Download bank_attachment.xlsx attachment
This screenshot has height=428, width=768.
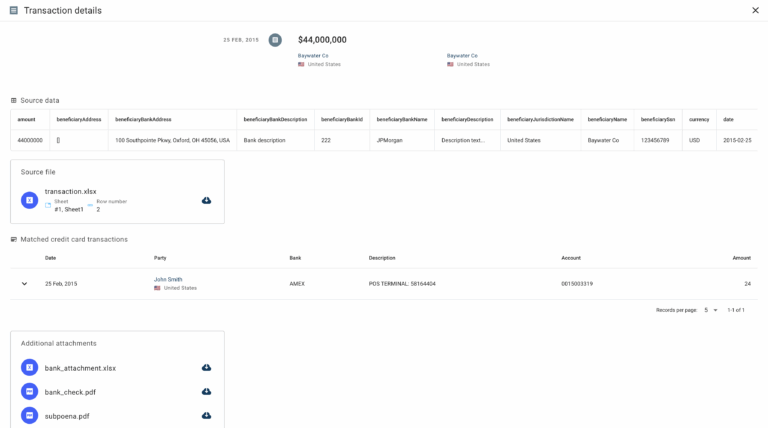pos(206,368)
